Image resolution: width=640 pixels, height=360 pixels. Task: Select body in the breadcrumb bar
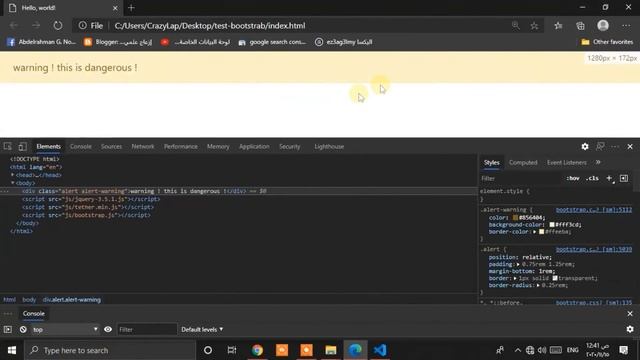[x=29, y=300]
